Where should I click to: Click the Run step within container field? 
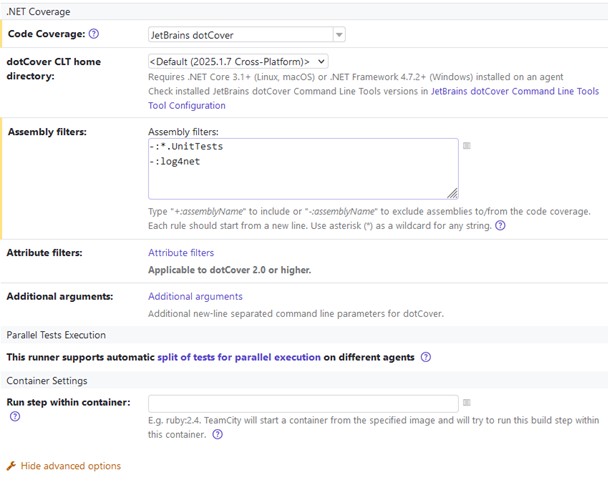303,404
